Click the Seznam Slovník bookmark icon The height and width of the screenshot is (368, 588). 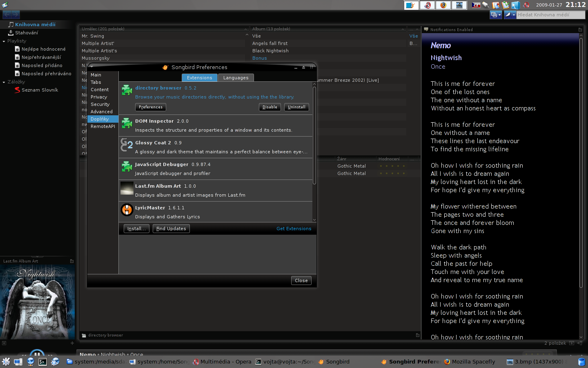(17, 90)
